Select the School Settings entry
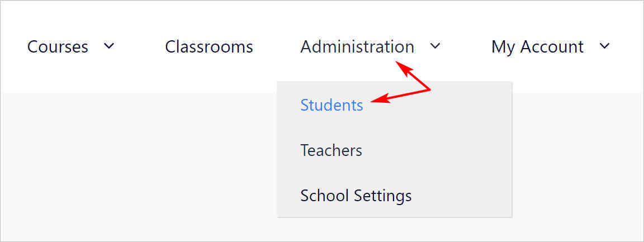Viewport: 644px width, 242px height. (x=356, y=196)
